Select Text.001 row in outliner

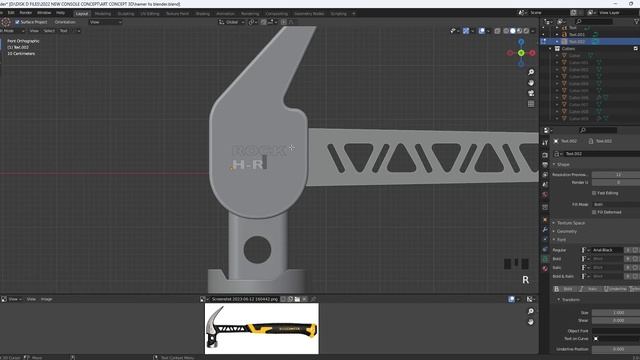click(590, 35)
